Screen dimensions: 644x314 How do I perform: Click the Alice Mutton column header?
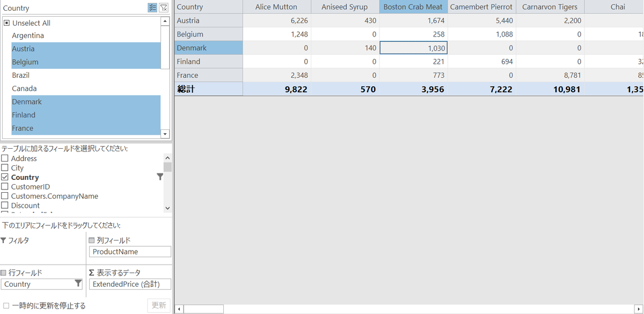pyautogui.click(x=277, y=7)
